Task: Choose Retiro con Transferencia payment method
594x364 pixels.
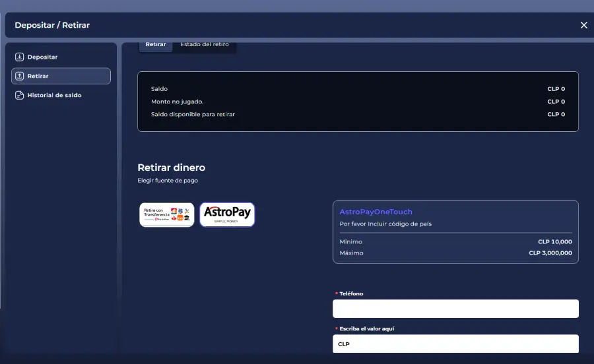Action: coord(167,214)
